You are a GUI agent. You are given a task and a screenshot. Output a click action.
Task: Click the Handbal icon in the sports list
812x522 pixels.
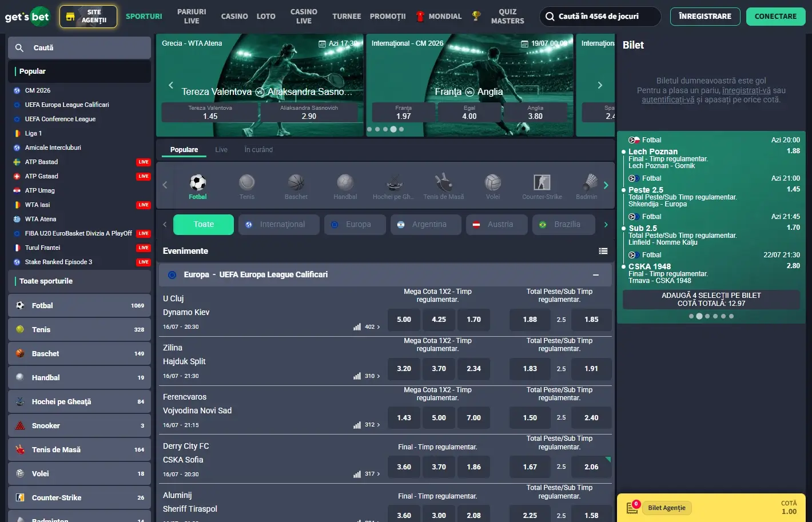(20, 377)
